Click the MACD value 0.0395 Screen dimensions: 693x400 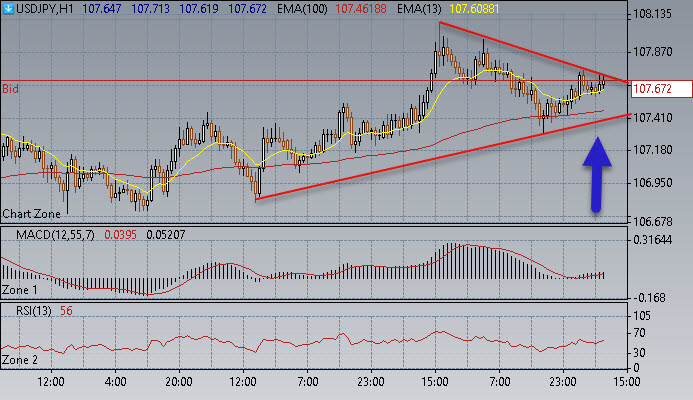120,235
